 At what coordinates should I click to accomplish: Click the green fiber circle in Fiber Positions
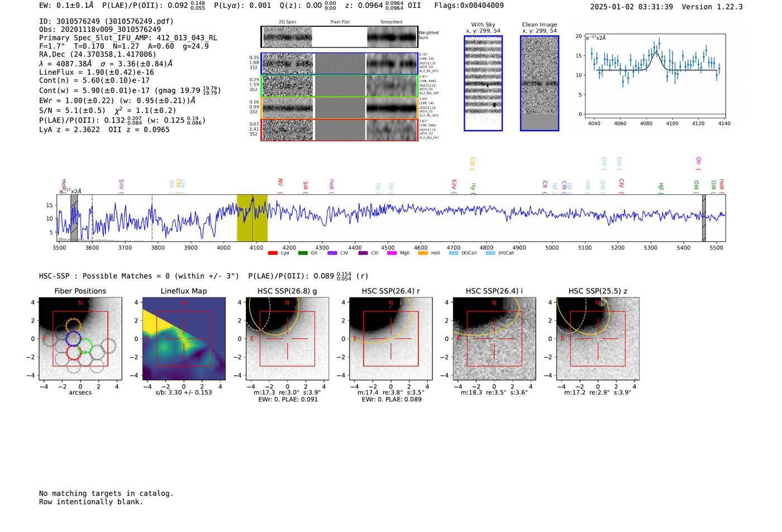pos(85,347)
